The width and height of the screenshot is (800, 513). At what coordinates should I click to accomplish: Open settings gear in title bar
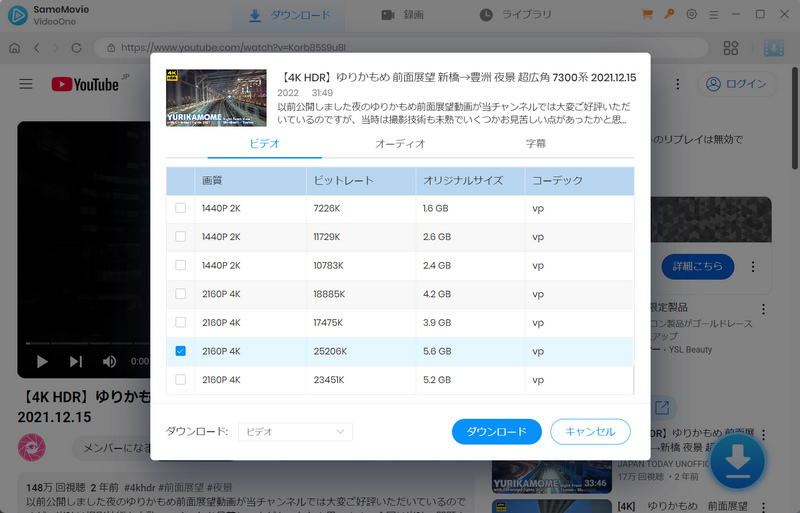(691, 14)
